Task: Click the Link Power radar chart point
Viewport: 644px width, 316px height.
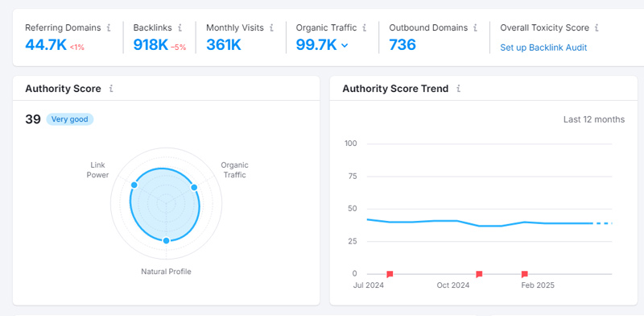Action: (x=134, y=185)
